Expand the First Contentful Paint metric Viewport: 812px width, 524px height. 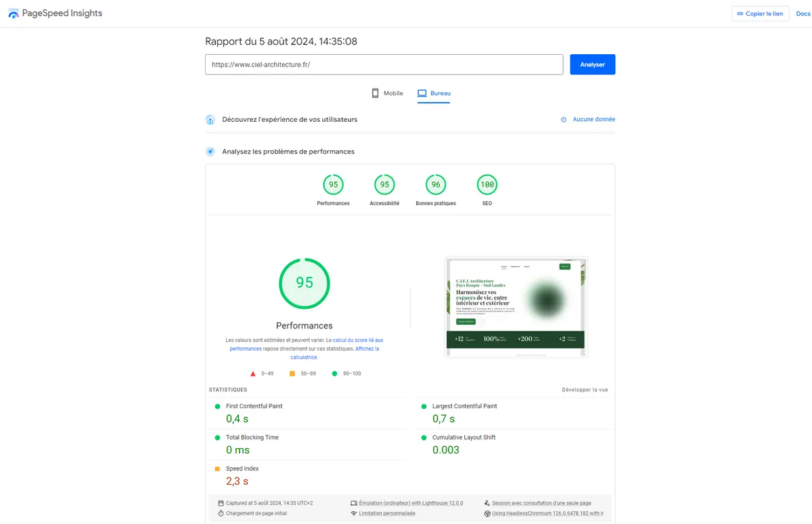coord(307,414)
